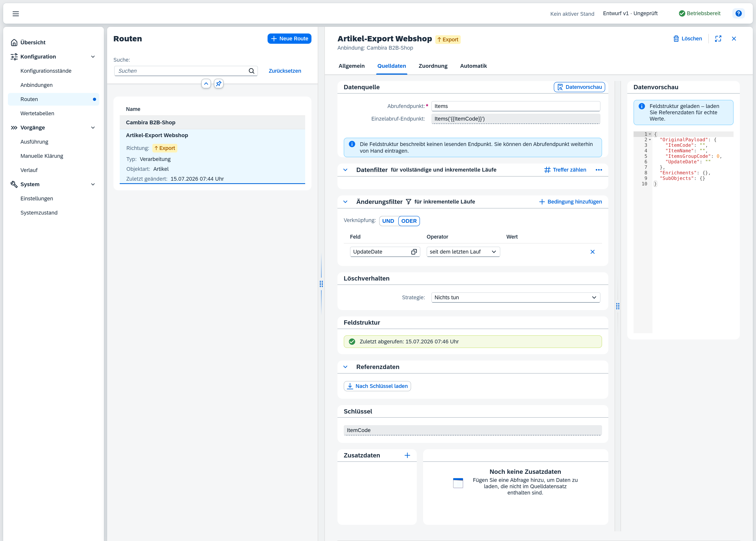Viewport: 756px width, 541px height.
Task: Open the 'seit dem letzten Lauf' operator dropdown
Action: click(x=463, y=252)
